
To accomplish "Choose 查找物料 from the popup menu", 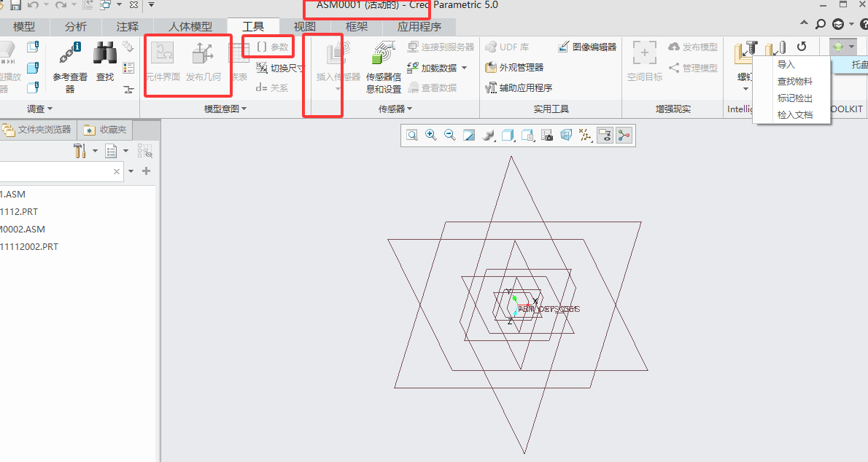I will pos(795,81).
